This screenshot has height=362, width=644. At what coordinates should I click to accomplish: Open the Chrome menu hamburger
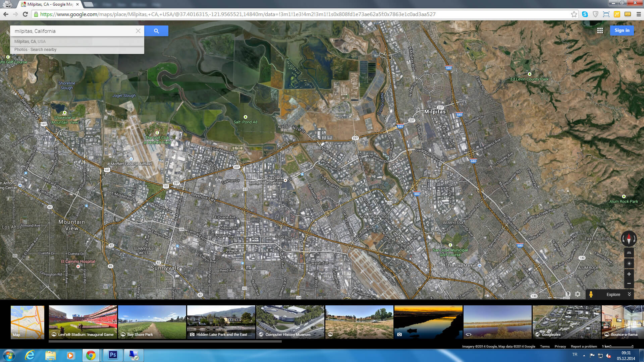[x=639, y=14]
